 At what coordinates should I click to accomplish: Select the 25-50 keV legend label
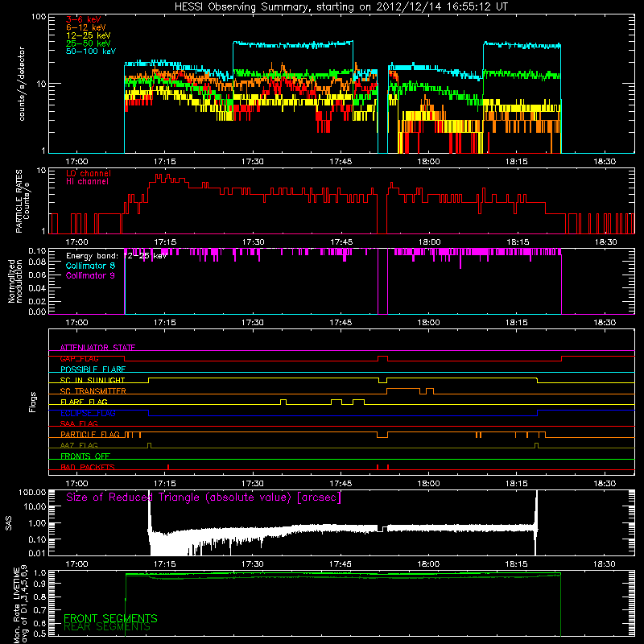click(88, 43)
